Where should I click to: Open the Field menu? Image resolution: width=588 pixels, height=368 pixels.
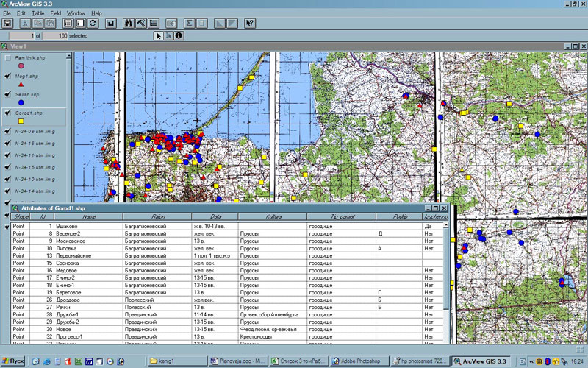pyautogui.click(x=56, y=13)
